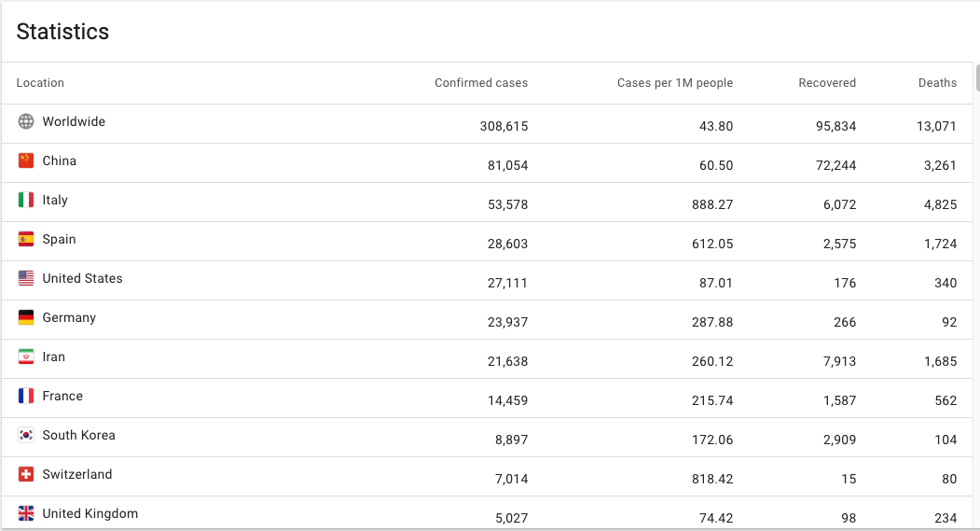Select the South Korea country name
The image size is (980, 531).
coord(78,435)
